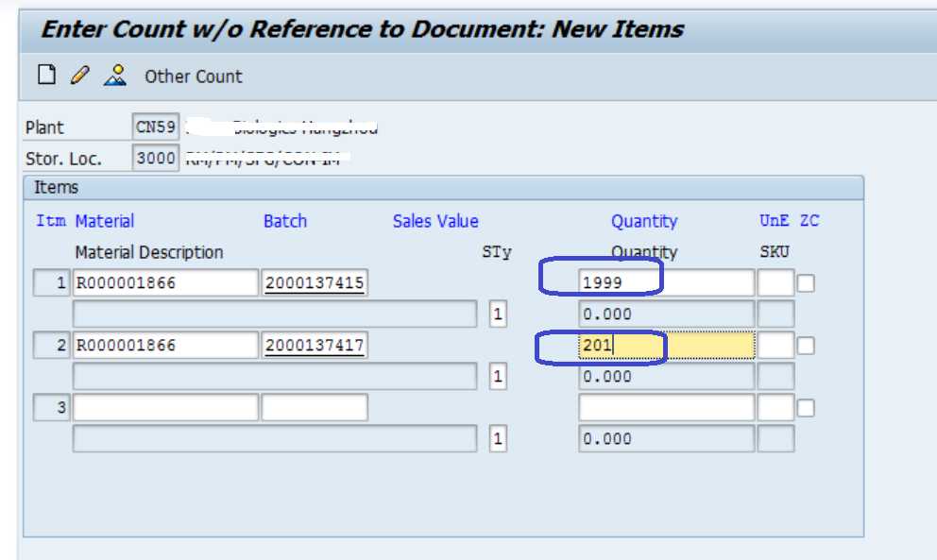Click the STy field of item 3
Screen dimensions: 937x560
(498, 439)
